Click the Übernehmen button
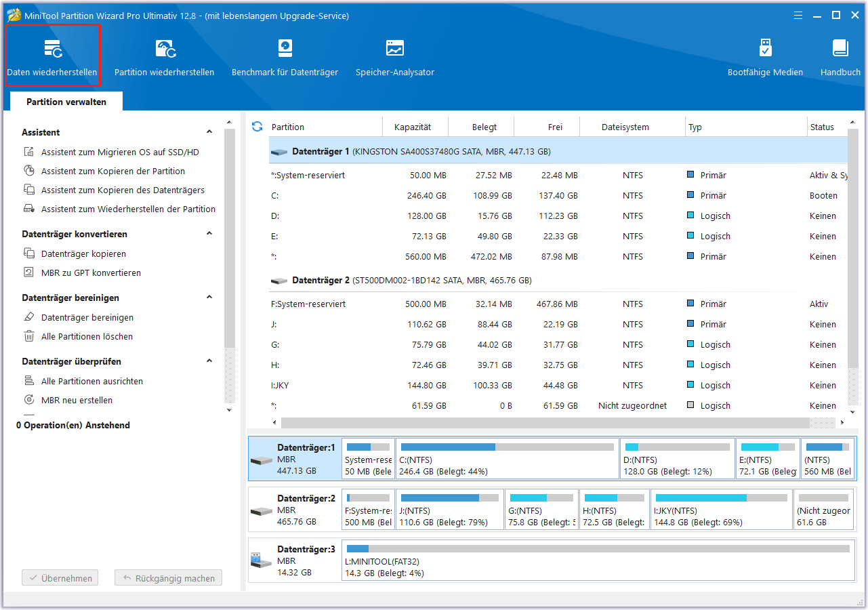Viewport: 868px width, 610px height. point(60,578)
